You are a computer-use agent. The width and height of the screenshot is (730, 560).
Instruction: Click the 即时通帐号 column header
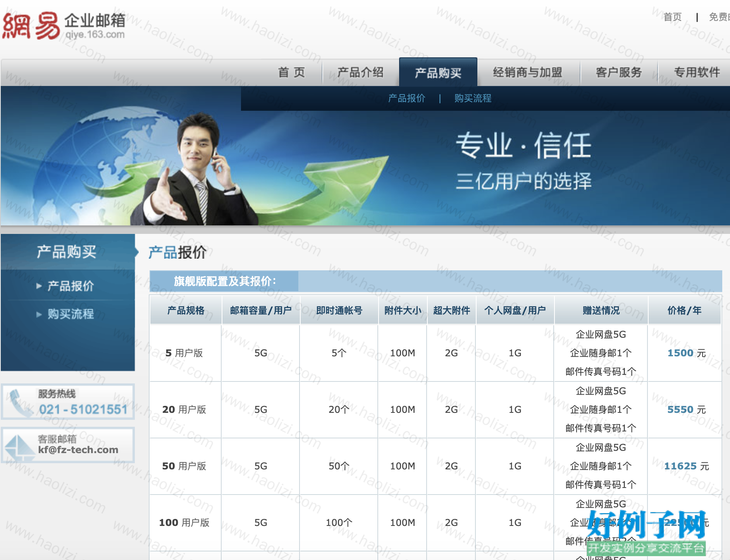pos(339,310)
